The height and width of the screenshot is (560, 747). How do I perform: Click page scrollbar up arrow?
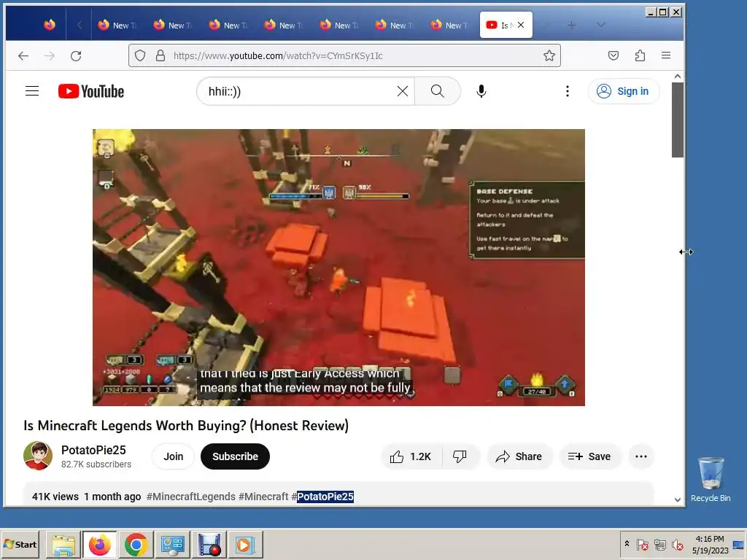click(678, 76)
